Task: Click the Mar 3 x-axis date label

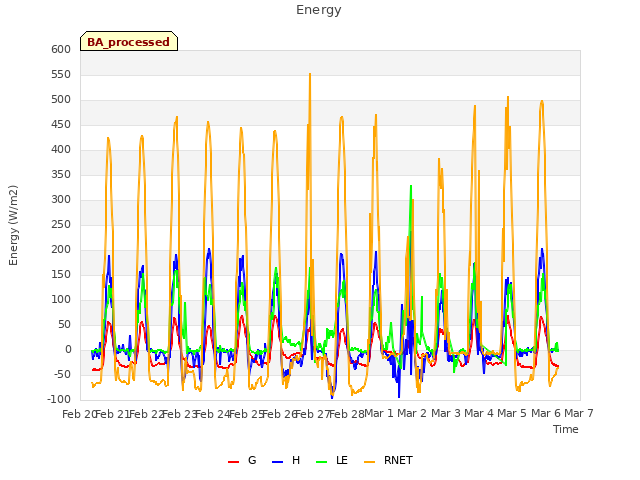Action: point(446,414)
